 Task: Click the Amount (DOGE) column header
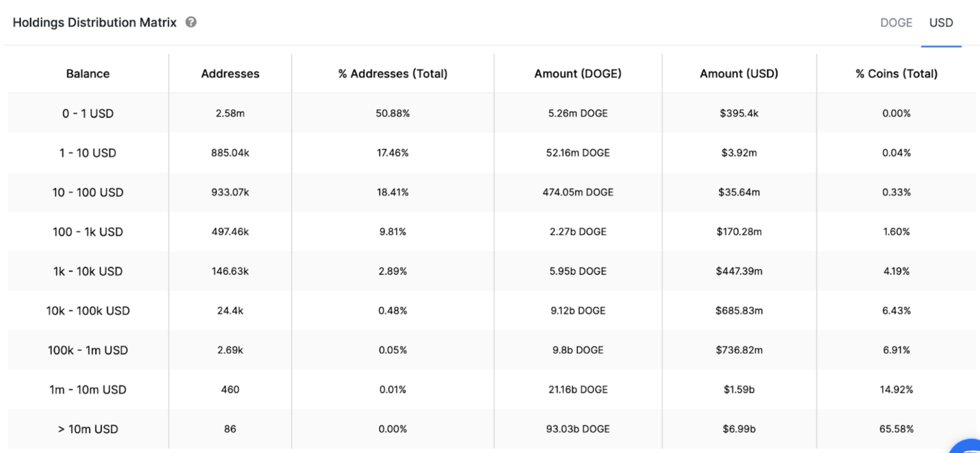click(x=577, y=73)
